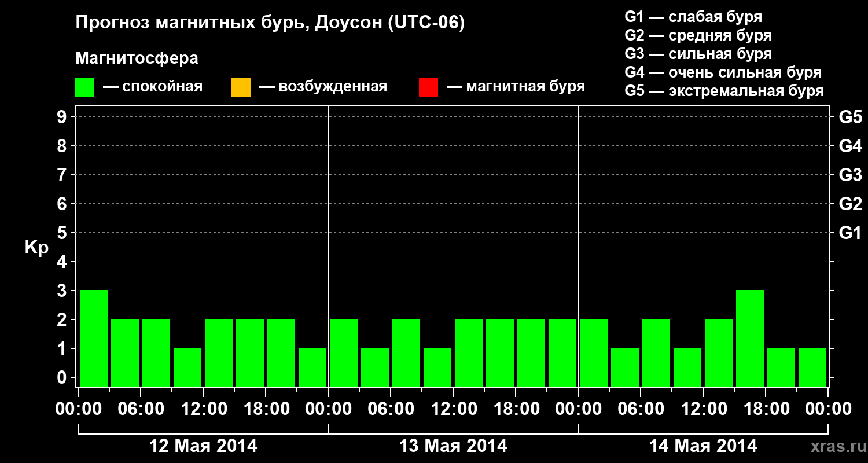Click the 12 Мая bar starting at 03:00

pos(125,352)
